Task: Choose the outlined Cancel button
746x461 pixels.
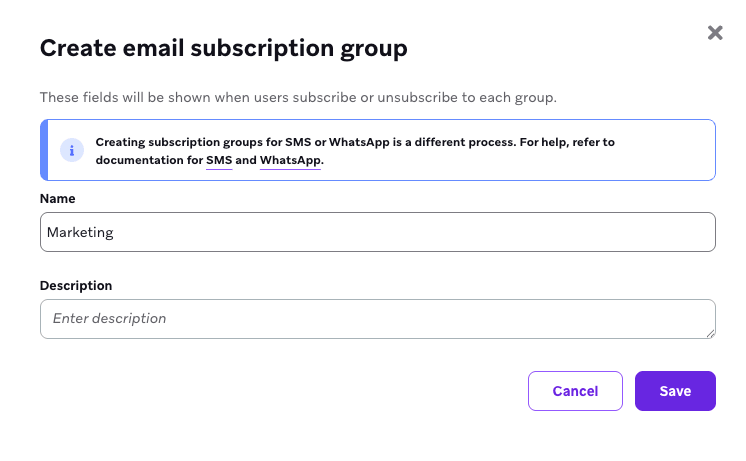Action: pos(575,391)
